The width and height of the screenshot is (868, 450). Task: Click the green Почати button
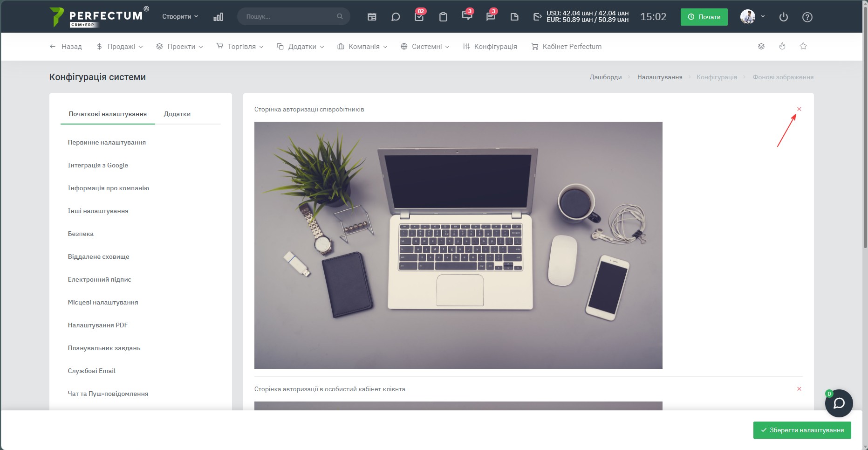tap(704, 17)
